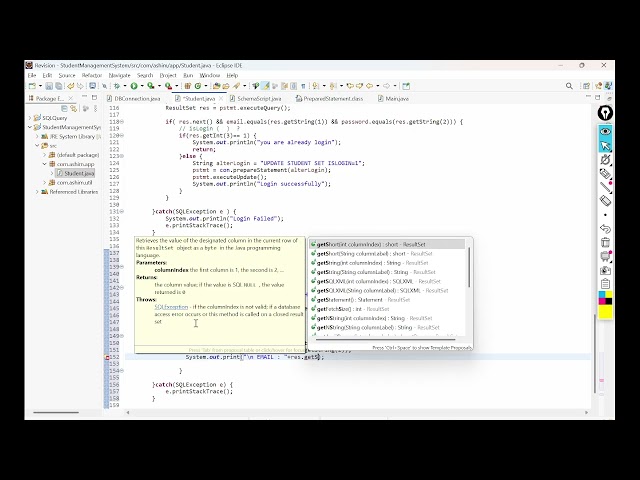Click the Epic Pen main logo button

pyautogui.click(x=605, y=113)
